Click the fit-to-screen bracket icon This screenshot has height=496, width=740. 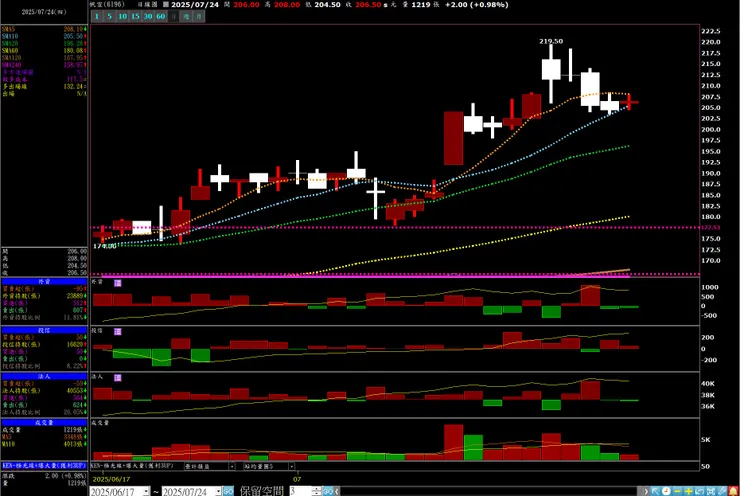(711, 491)
